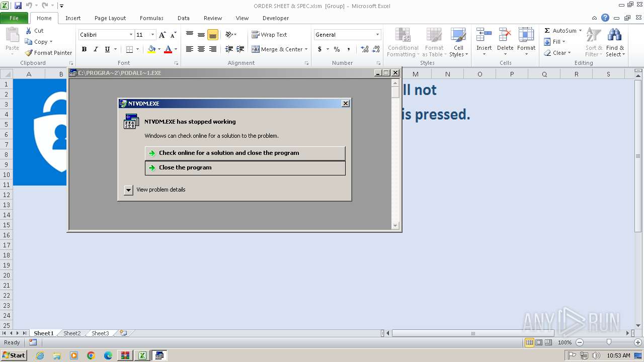Switch to Page Layout tab
644x362 pixels.
110,18
